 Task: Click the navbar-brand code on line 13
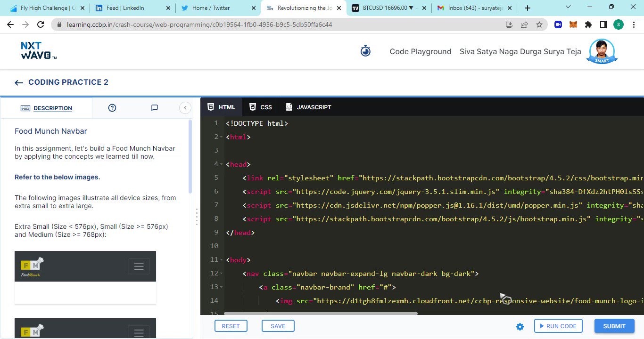click(328, 287)
